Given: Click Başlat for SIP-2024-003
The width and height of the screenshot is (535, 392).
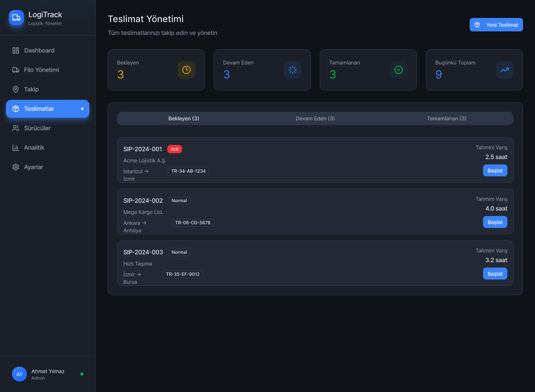Looking at the screenshot, I should pos(495,274).
